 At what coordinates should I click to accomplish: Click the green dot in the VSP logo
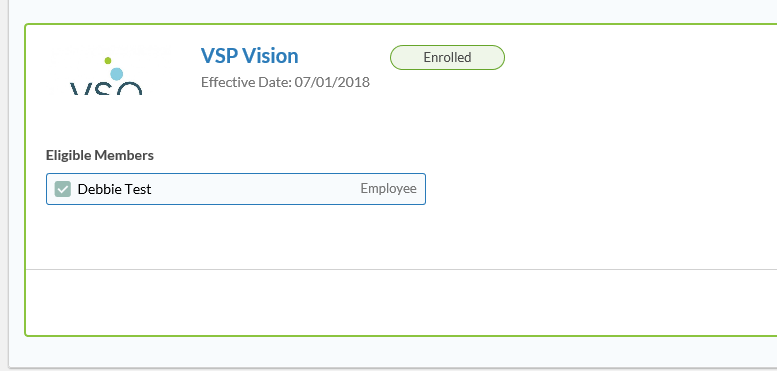tap(108, 61)
